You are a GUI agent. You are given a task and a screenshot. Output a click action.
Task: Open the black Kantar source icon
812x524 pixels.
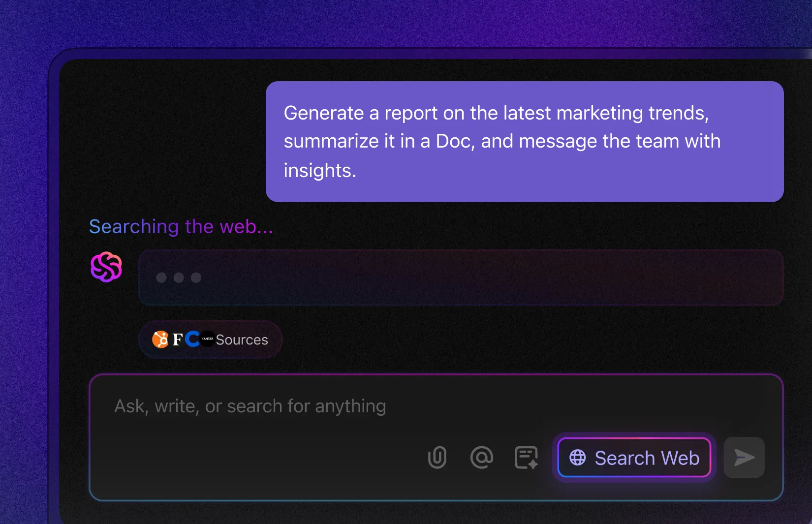tap(207, 339)
